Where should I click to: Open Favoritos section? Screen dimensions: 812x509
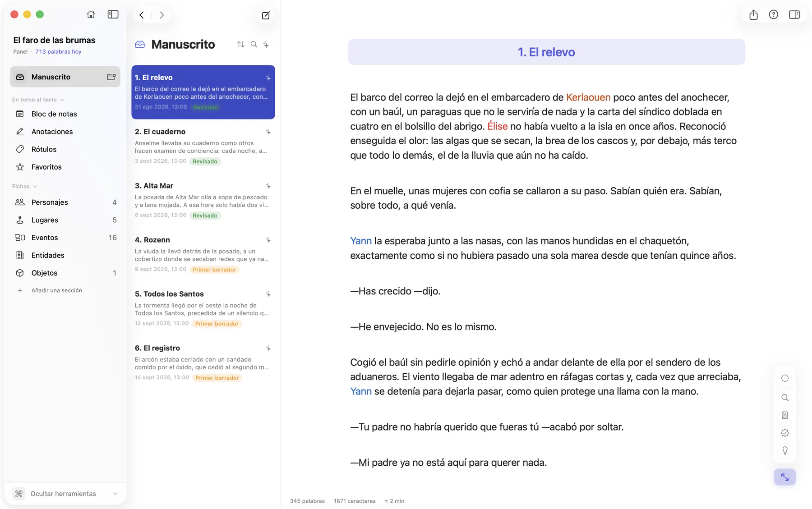pos(65,167)
